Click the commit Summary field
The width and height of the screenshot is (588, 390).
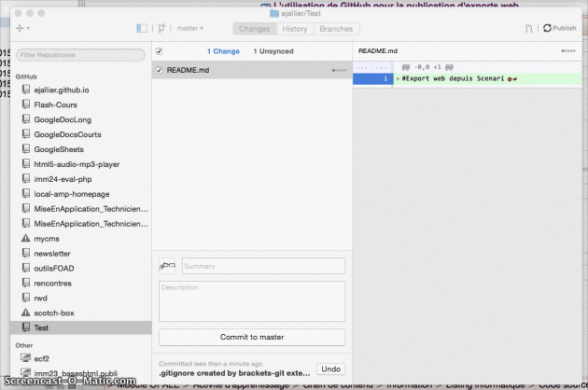coord(263,266)
